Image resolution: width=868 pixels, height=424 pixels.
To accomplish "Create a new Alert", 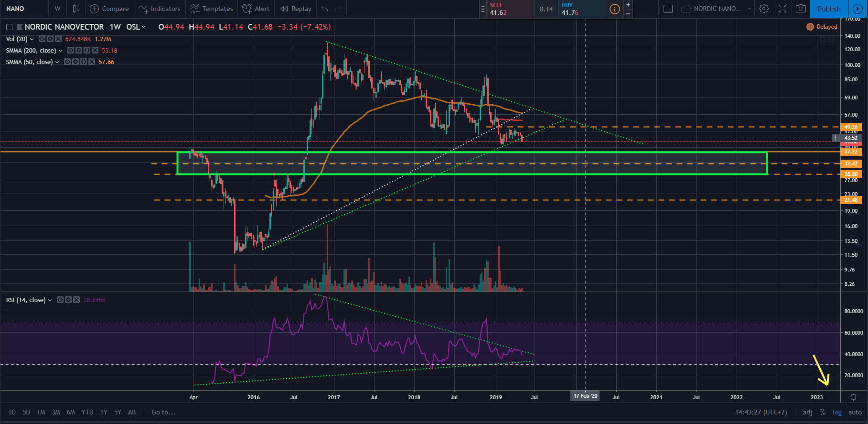I will (x=256, y=9).
